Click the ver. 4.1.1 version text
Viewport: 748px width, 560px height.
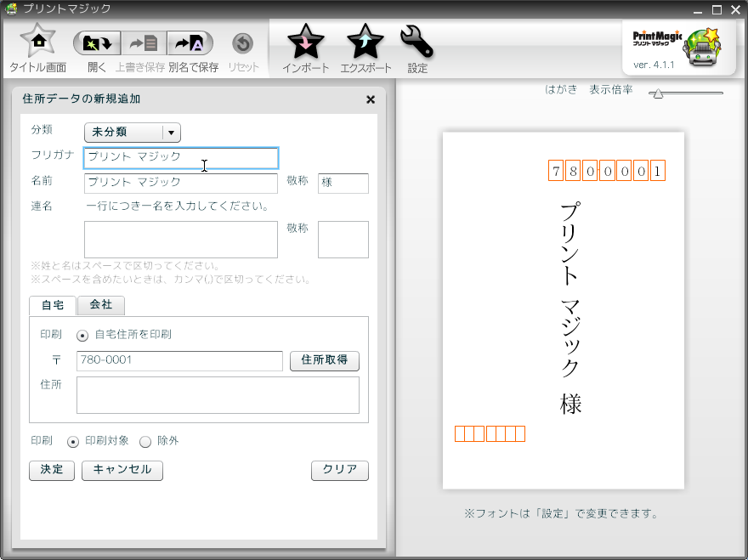click(654, 65)
